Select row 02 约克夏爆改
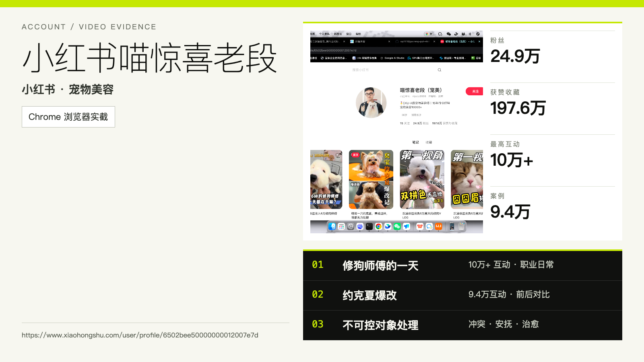 [x=462, y=295]
